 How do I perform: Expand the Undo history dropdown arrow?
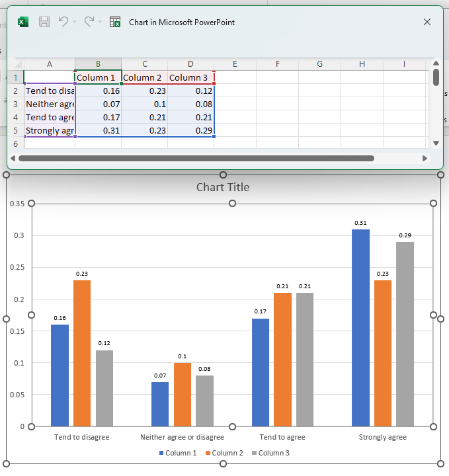point(75,22)
